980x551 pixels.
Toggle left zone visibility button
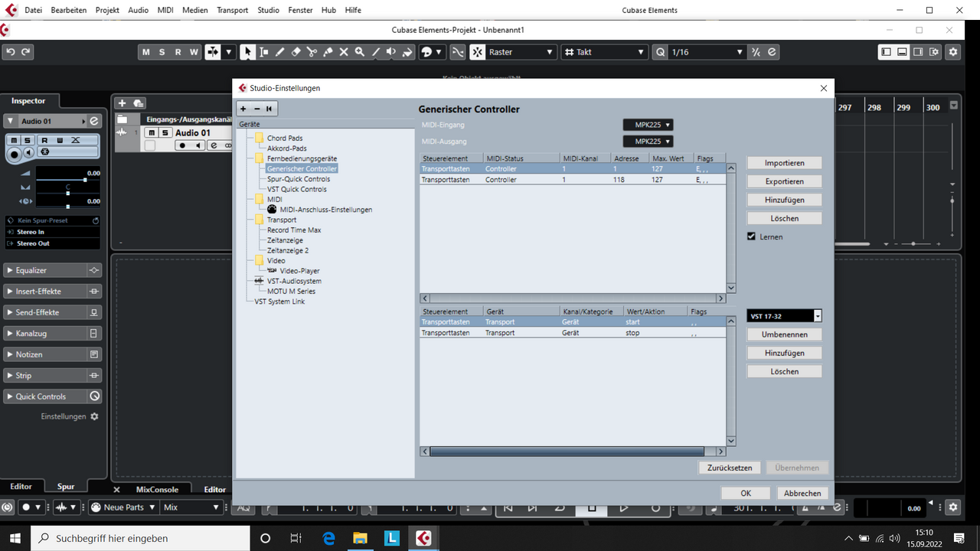click(886, 52)
